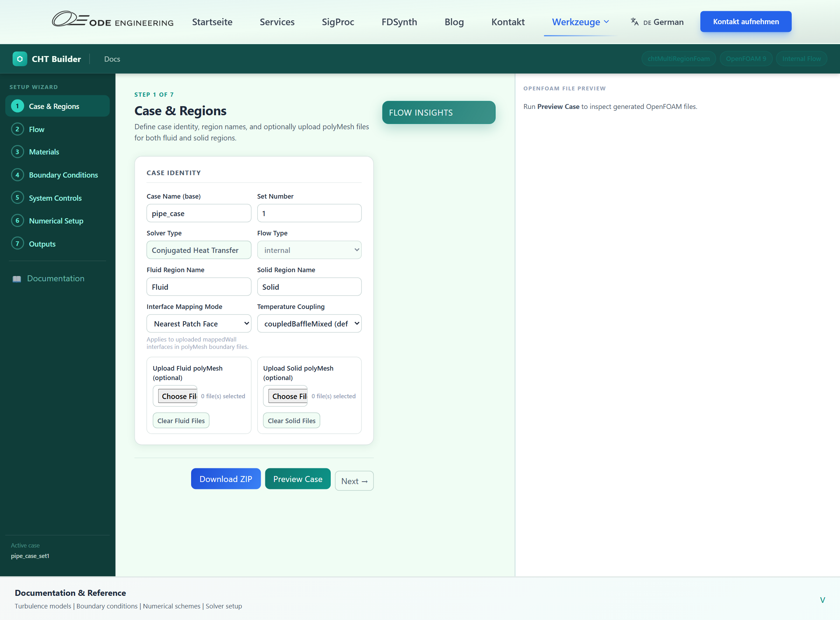
Task: Select step 2 Flow circle icon
Action: coord(17,129)
